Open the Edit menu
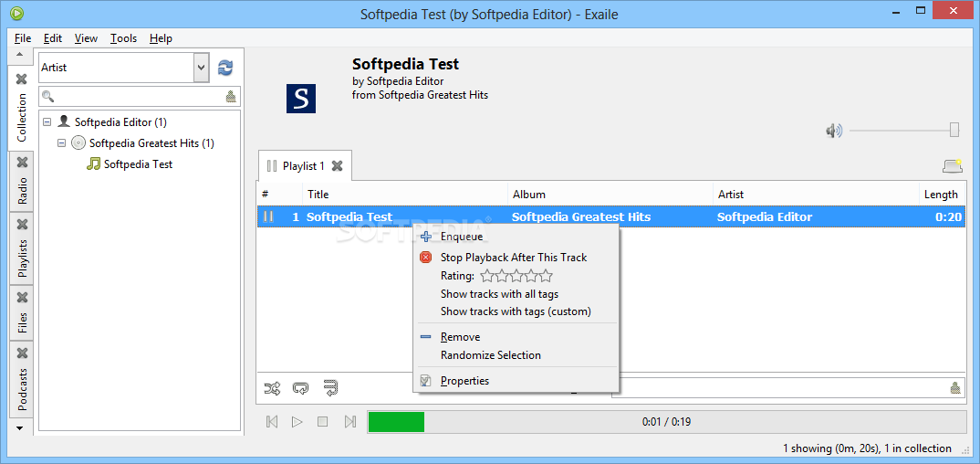This screenshot has width=980, height=464. click(53, 38)
